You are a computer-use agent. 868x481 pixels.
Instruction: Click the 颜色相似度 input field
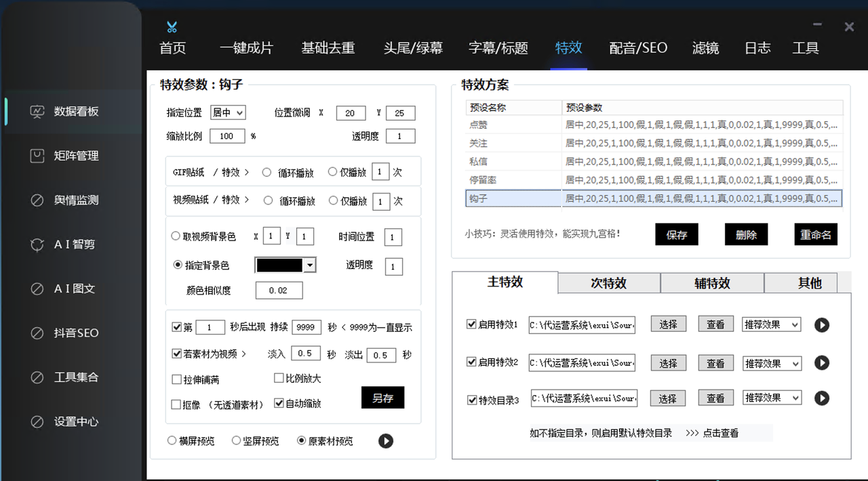279,291
